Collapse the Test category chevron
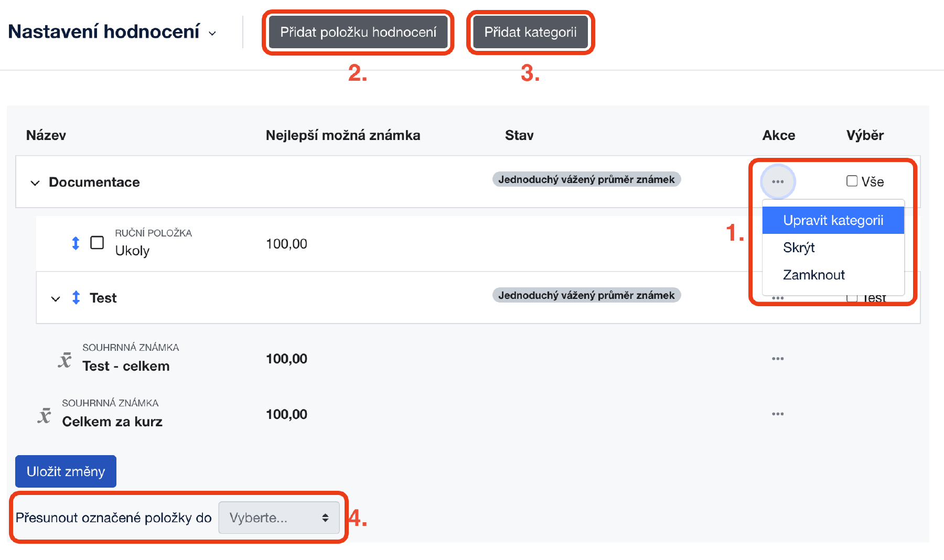This screenshot has width=944, height=560. click(x=56, y=299)
